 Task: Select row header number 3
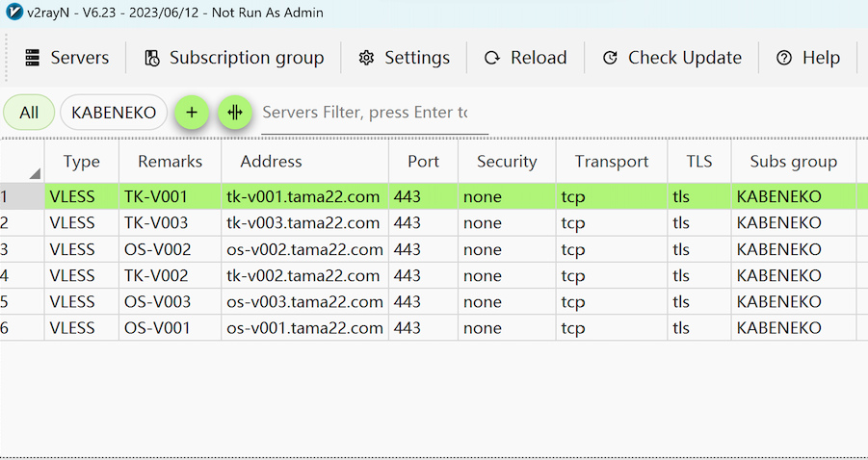point(22,249)
